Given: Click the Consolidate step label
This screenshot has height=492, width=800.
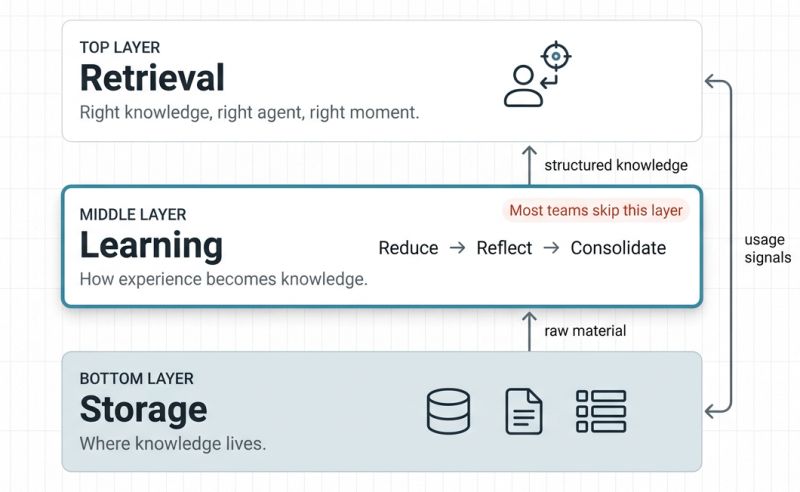Looking at the screenshot, I should pyautogui.click(x=618, y=248).
